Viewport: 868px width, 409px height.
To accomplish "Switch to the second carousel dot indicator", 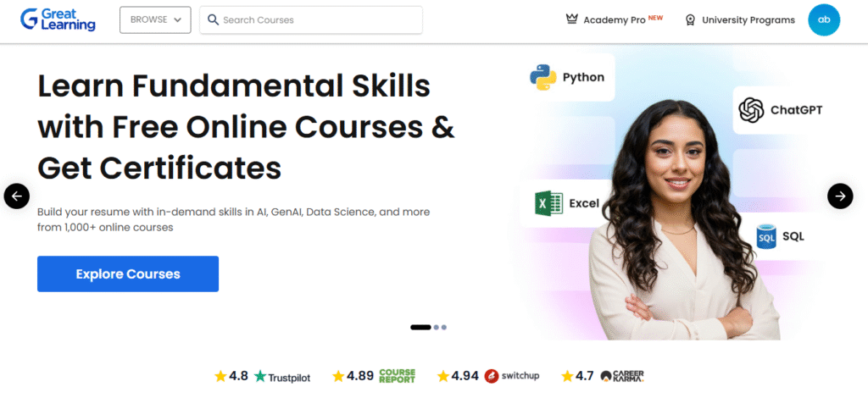I will click(437, 327).
